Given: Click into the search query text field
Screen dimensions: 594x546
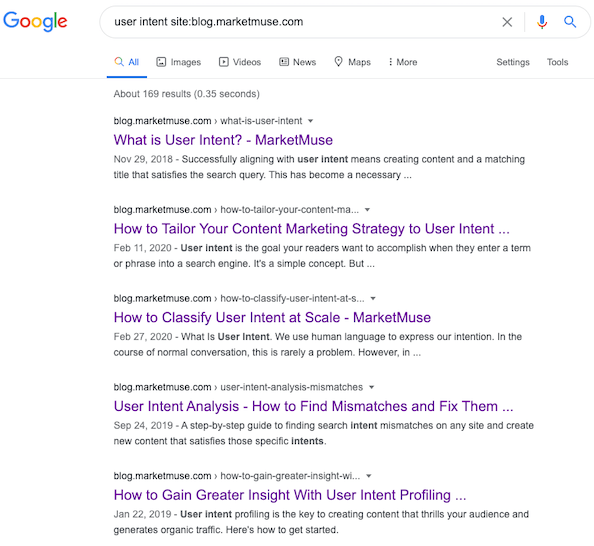Looking at the screenshot, I should pyautogui.click(x=303, y=22).
